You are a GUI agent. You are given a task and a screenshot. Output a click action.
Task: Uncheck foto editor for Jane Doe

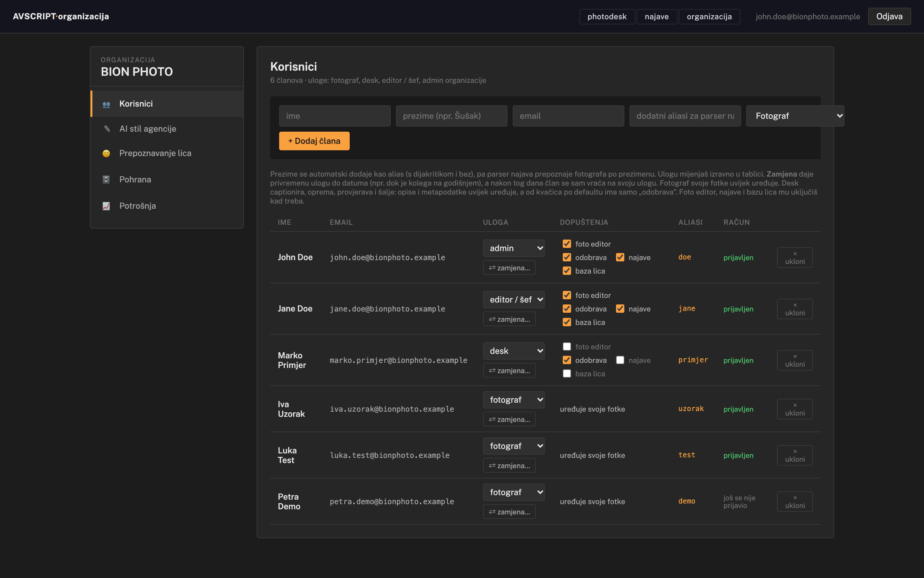click(x=567, y=295)
